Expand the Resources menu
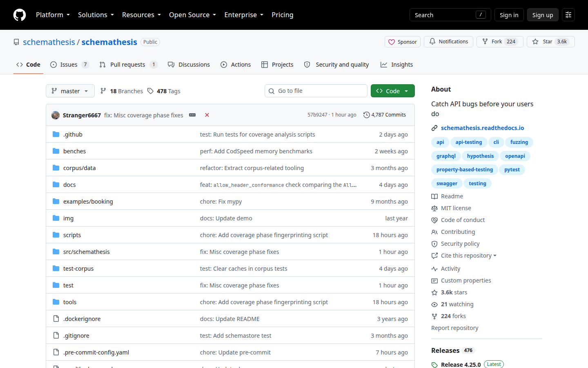 (141, 15)
